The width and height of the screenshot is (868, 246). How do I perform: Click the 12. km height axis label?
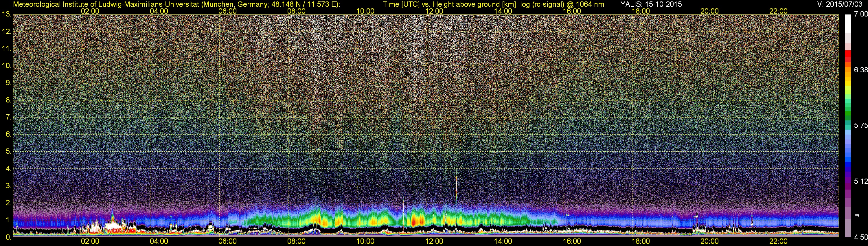(6, 32)
